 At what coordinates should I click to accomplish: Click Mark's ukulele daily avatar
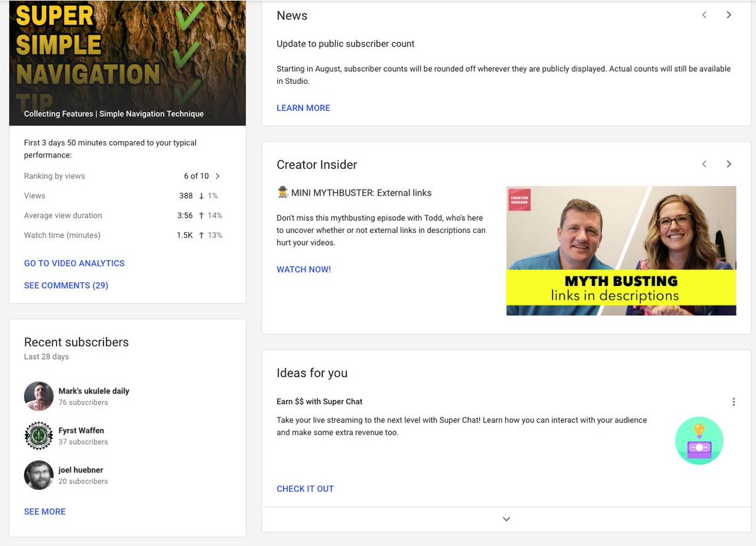coord(38,396)
